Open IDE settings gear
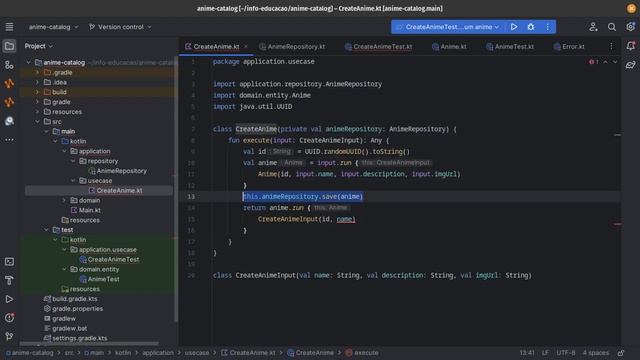 pyautogui.click(x=631, y=27)
